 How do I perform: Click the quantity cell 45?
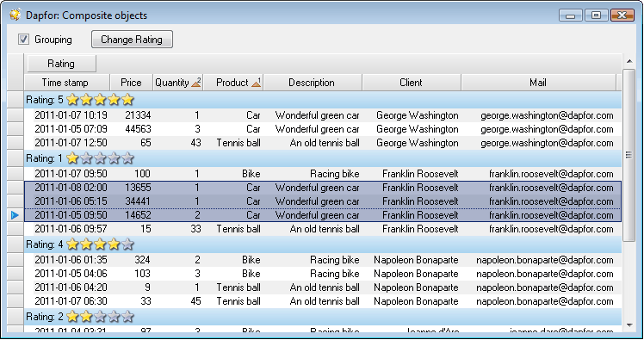pos(196,301)
